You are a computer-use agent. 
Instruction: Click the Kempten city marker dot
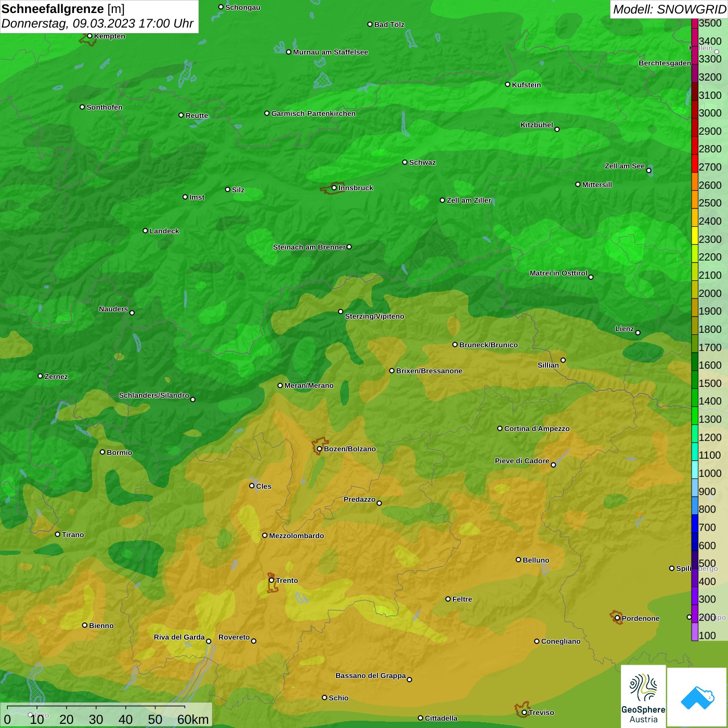tap(89, 36)
